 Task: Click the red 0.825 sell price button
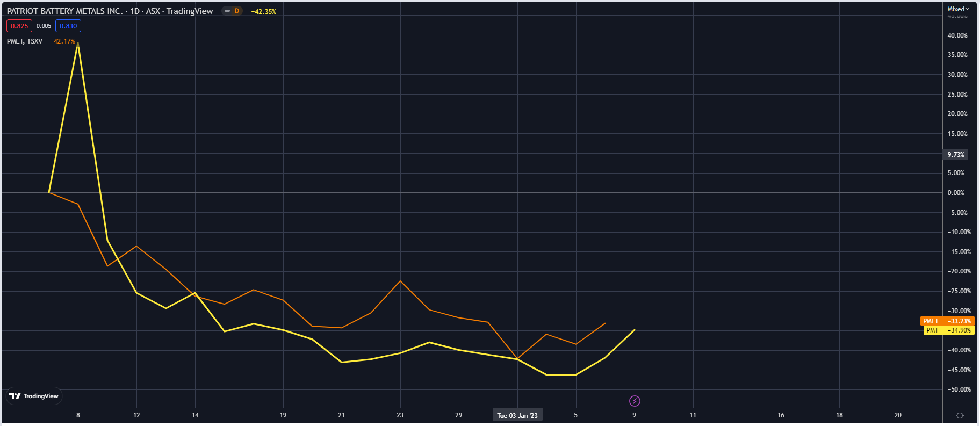pos(19,26)
